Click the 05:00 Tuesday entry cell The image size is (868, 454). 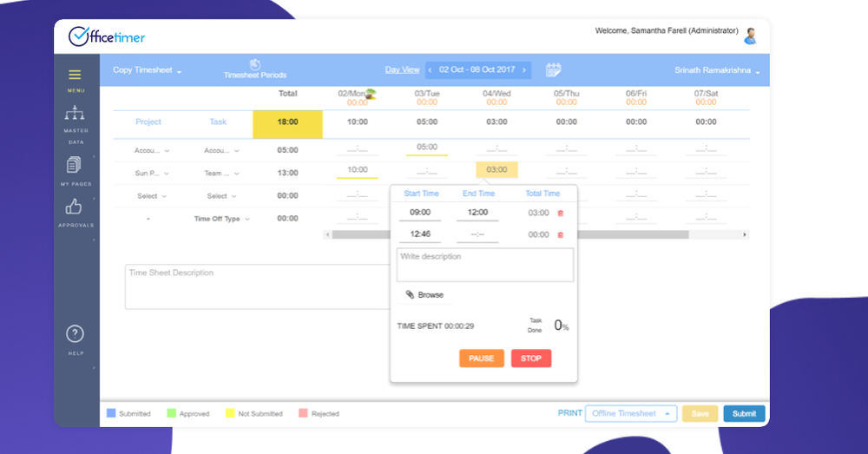coord(427,148)
